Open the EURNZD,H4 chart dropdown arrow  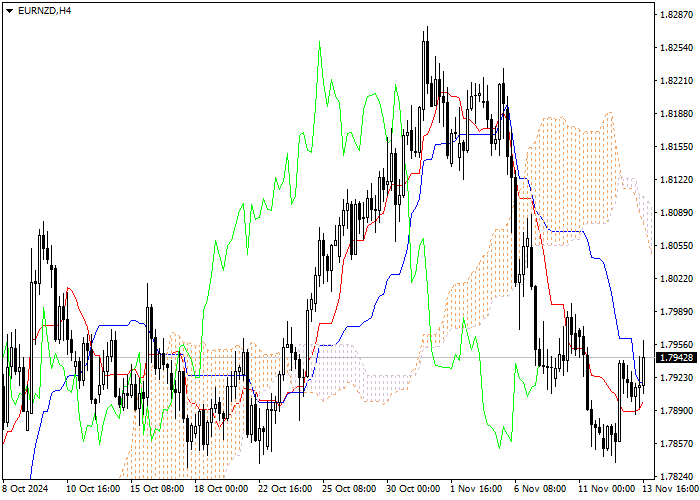tap(9, 11)
